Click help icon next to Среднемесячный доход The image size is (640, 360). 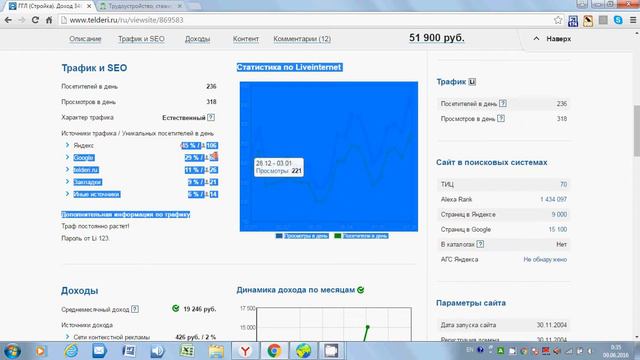click(135, 309)
